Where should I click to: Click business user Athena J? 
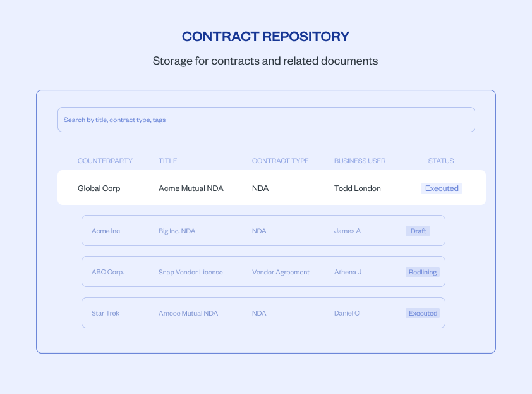(x=348, y=272)
